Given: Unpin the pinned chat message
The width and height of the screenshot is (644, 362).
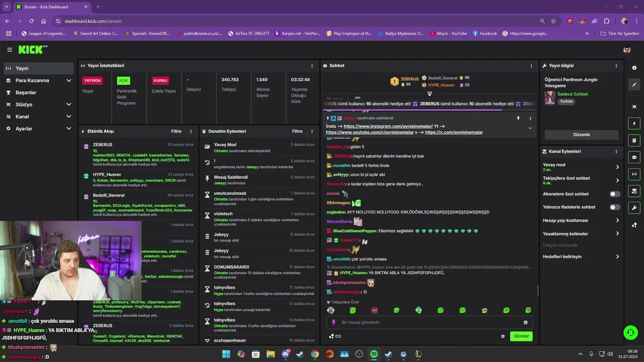Looking at the screenshot, I should [x=518, y=118].
